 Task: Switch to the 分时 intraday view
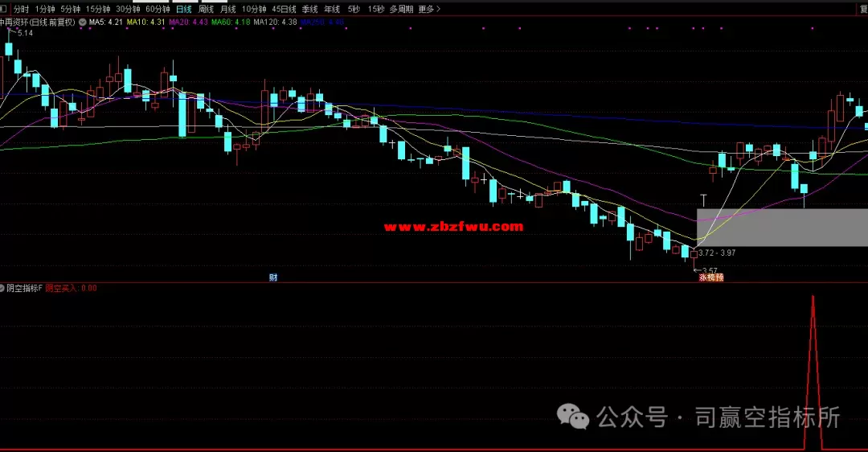(21, 9)
